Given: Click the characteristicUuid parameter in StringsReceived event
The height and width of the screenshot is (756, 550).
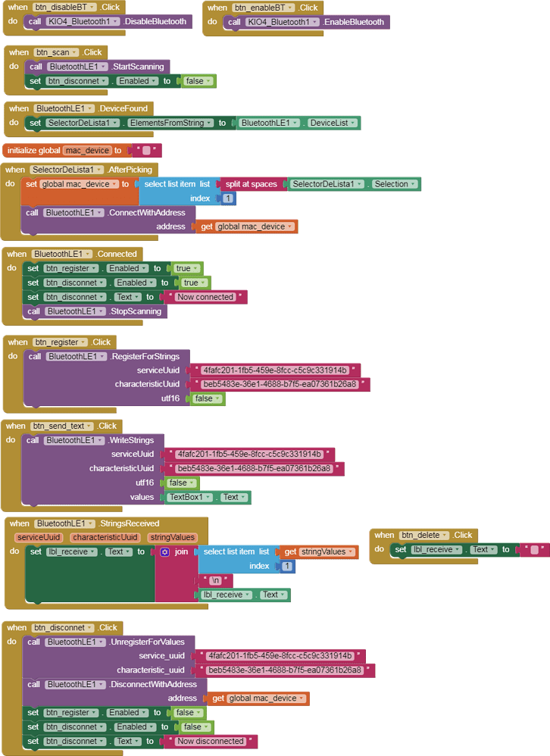Looking at the screenshot, I should point(105,537).
